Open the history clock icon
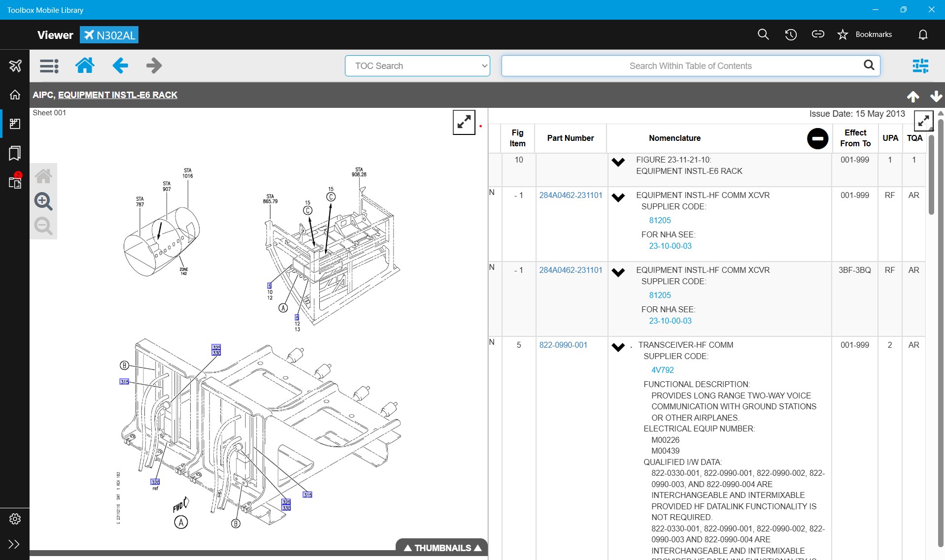This screenshot has height=560, width=945. [791, 34]
